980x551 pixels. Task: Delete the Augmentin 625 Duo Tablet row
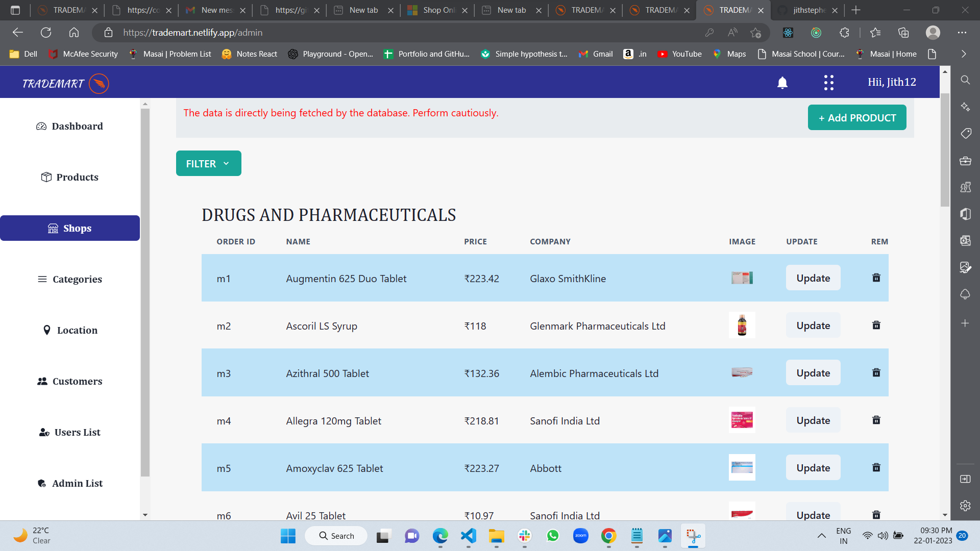(876, 278)
